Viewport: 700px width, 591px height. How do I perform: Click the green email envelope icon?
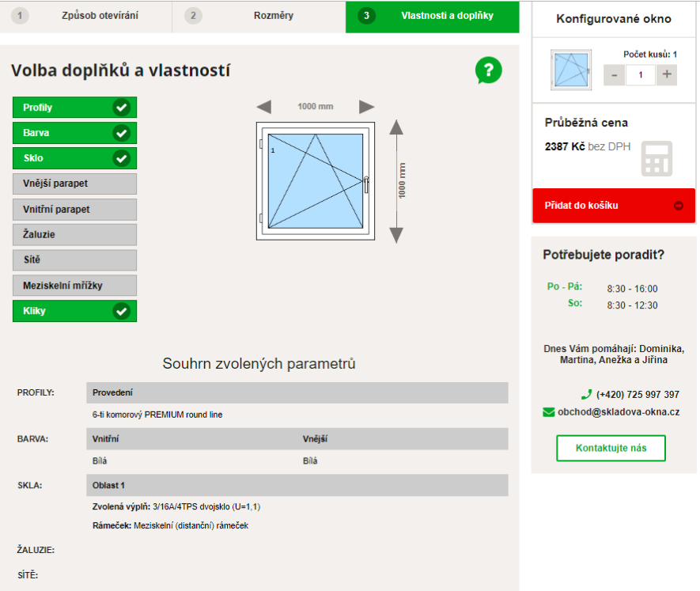[x=549, y=412]
